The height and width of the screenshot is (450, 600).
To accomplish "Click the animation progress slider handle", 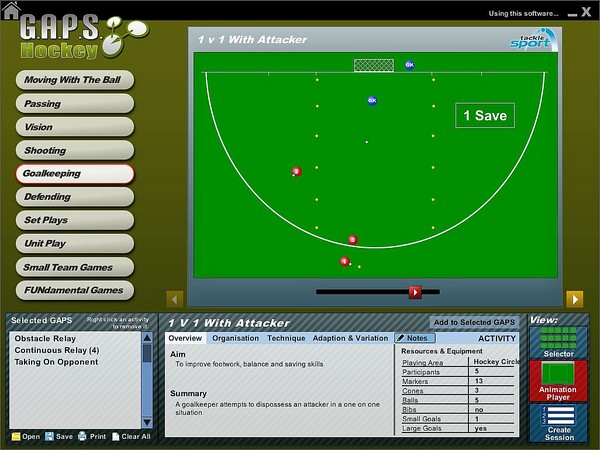I will (x=415, y=292).
